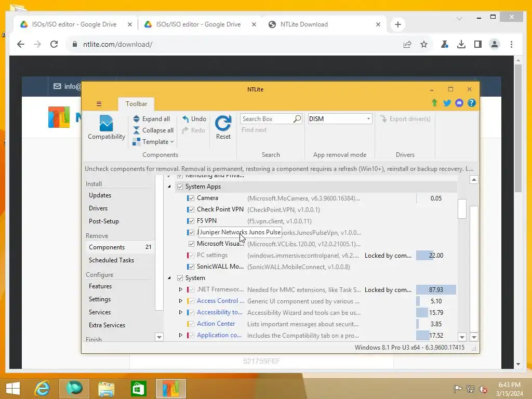Image resolution: width=532 pixels, height=399 pixels.
Task: Click the Undo arrow button
Action: point(194,119)
